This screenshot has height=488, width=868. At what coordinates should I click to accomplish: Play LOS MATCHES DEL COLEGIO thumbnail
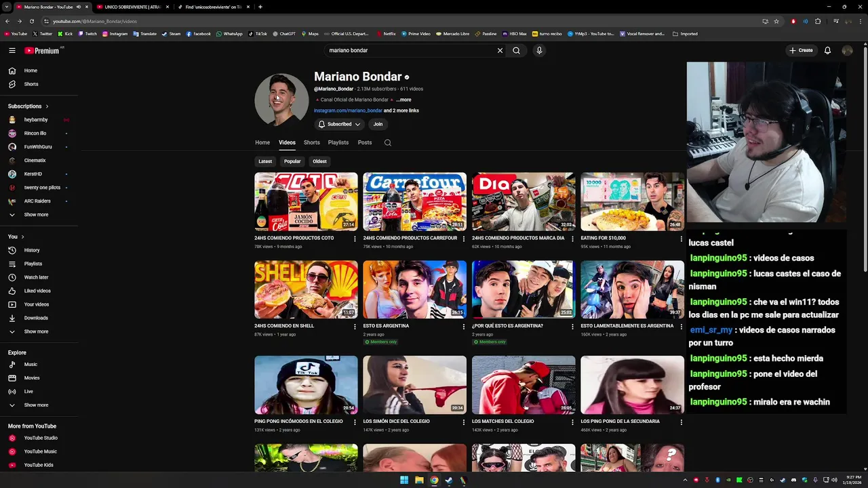tap(524, 384)
